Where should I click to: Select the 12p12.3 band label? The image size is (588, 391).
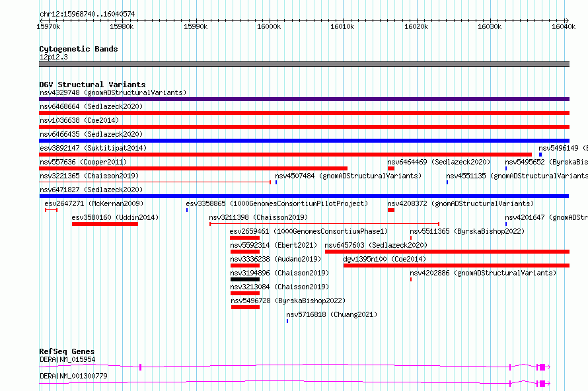(54, 57)
